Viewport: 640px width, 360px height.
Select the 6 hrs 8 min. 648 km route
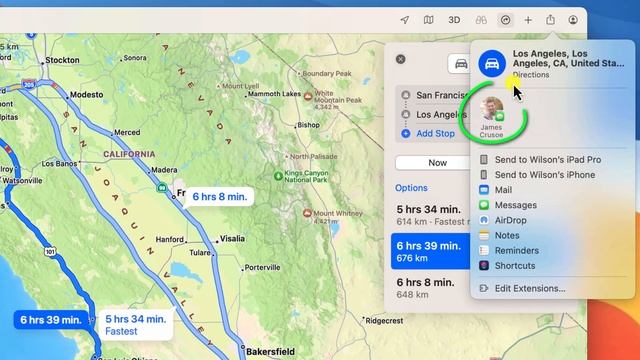point(431,288)
